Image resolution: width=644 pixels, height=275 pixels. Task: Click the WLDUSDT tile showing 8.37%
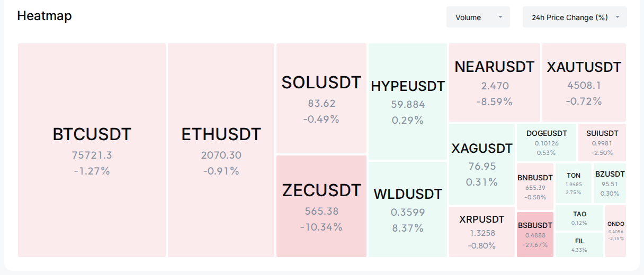[x=408, y=209]
